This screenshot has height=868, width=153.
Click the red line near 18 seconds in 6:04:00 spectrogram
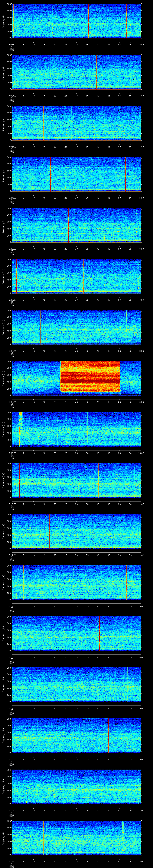point(51,174)
